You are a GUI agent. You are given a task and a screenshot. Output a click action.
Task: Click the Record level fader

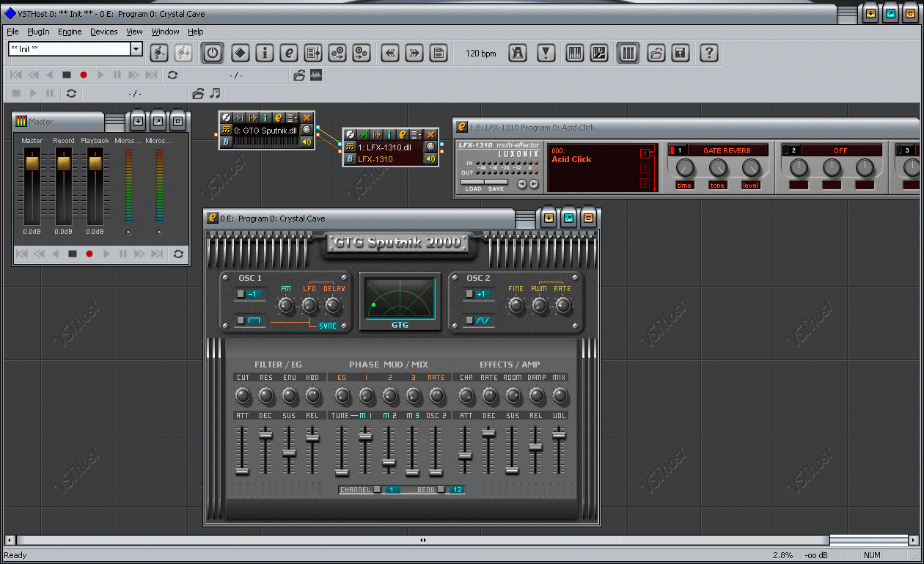64,162
